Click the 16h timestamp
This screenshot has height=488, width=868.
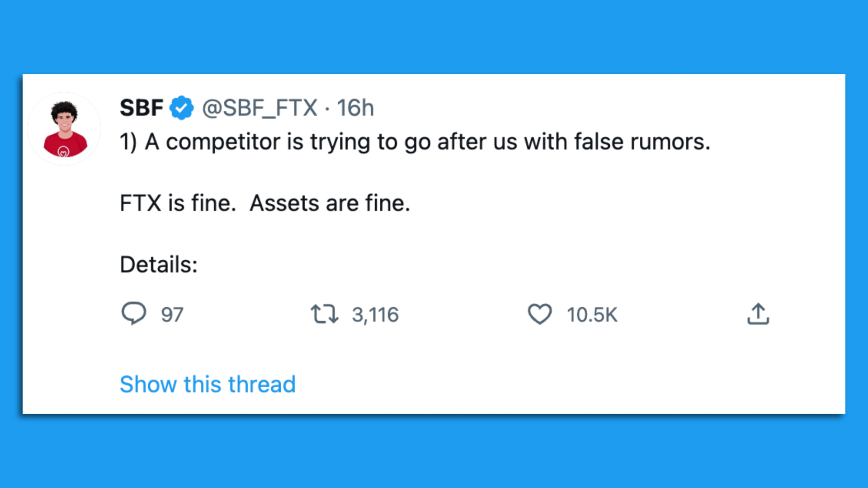point(355,108)
